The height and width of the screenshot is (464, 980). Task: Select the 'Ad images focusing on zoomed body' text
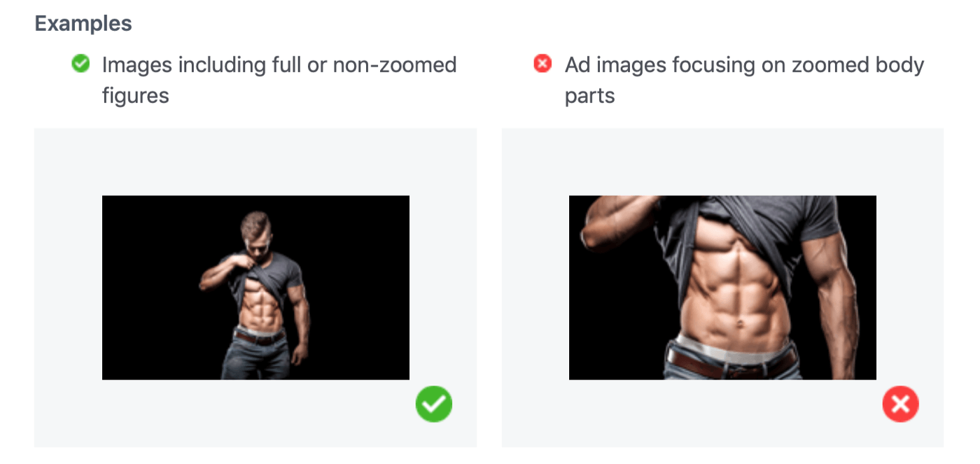point(744,65)
